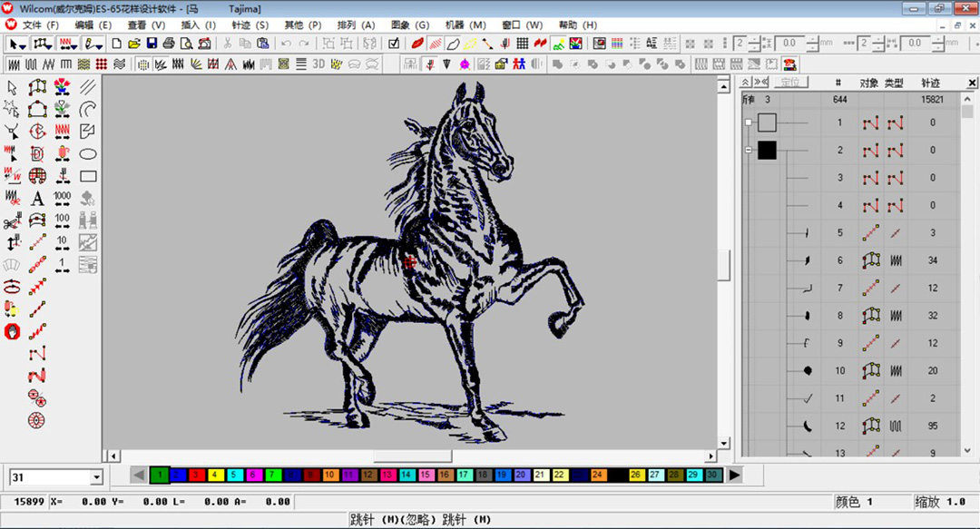Open the 帮助 (H) menu
The height and width of the screenshot is (529, 980).
click(577, 25)
